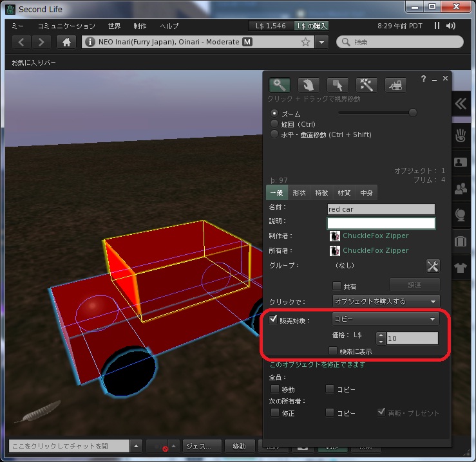Click the zoom slider handle
This screenshot has width=476, height=462.
[x=413, y=113]
